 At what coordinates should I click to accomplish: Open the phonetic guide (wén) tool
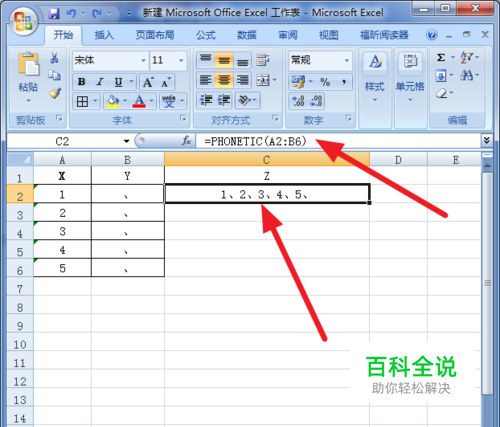(169, 101)
